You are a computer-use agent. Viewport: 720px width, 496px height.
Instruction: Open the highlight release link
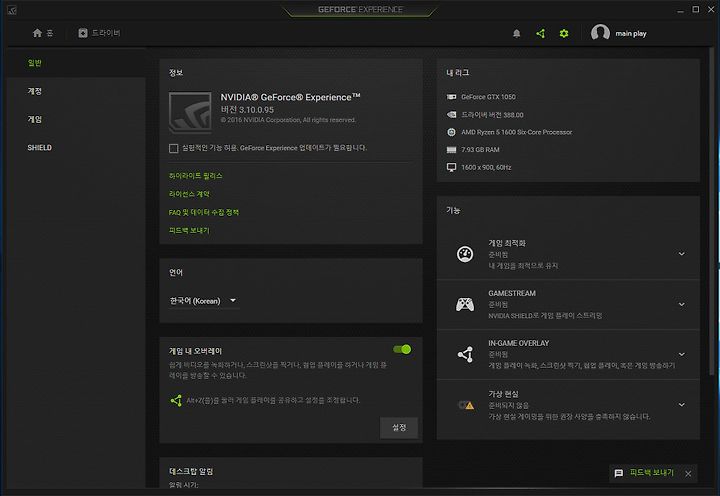point(196,176)
